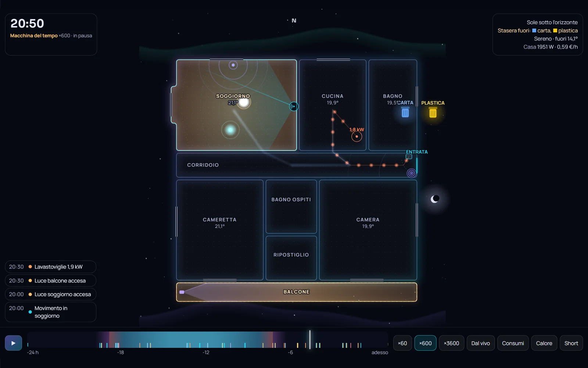Set speed to ×60

(402, 343)
